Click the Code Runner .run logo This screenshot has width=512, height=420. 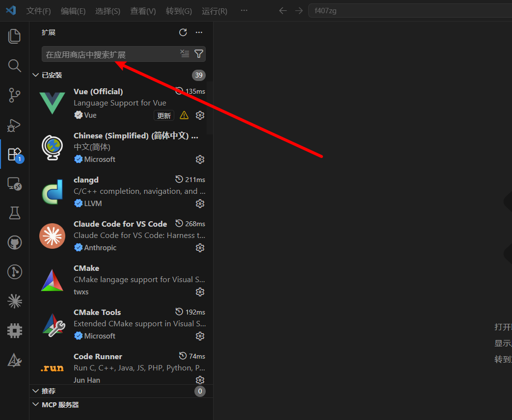pyautogui.click(x=52, y=368)
